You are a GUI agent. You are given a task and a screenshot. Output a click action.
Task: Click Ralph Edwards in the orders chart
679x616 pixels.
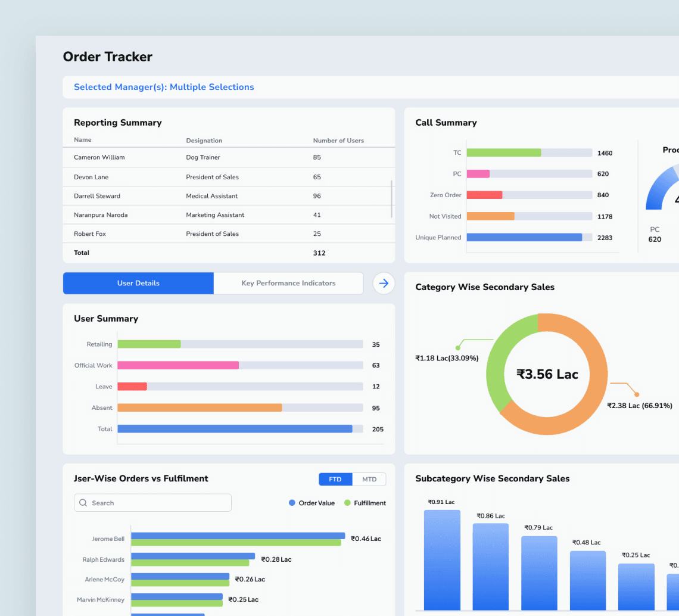point(104,559)
